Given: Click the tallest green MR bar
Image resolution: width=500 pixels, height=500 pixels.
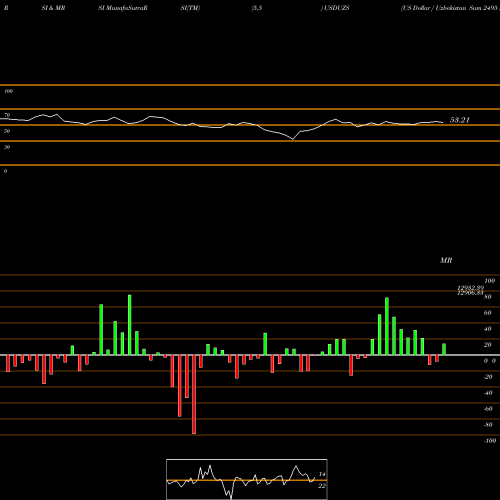Looking at the screenshot, I should click(x=130, y=325).
